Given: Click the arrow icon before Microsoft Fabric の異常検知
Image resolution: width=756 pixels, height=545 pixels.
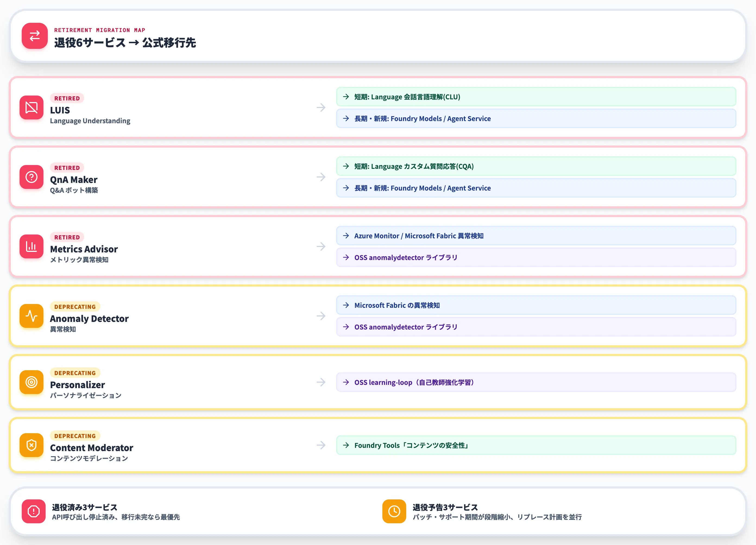Looking at the screenshot, I should click(346, 305).
